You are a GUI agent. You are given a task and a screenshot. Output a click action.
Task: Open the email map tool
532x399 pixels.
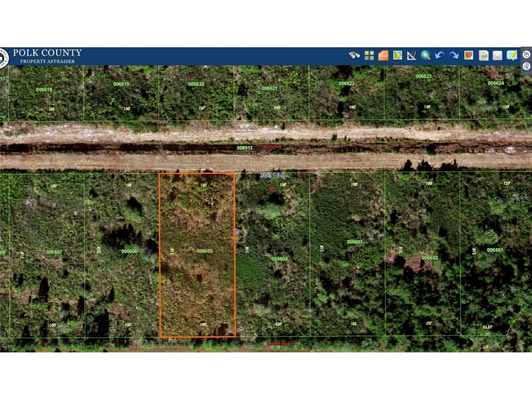497,55
